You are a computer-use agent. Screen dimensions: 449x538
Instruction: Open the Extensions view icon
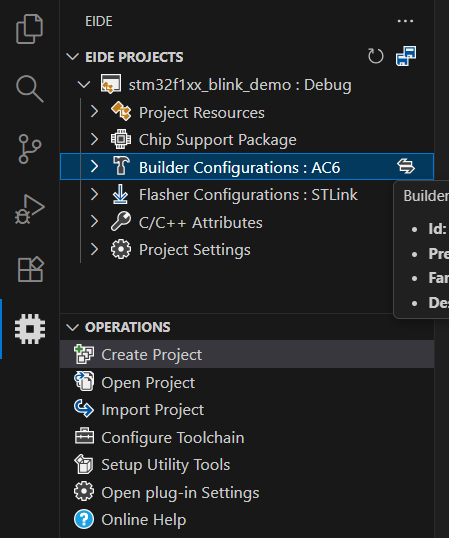click(30, 269)
